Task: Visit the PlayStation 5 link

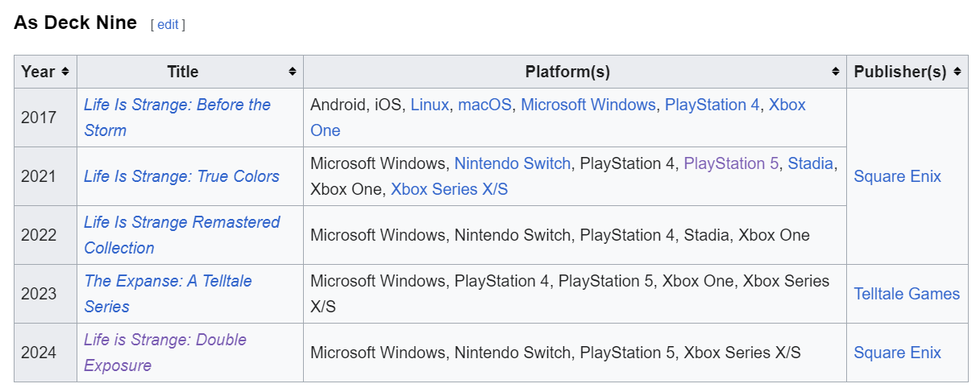Action: [x=731, y=163]
